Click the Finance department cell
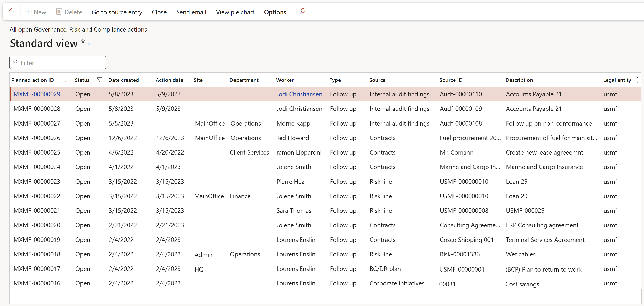 click(240, 196)
